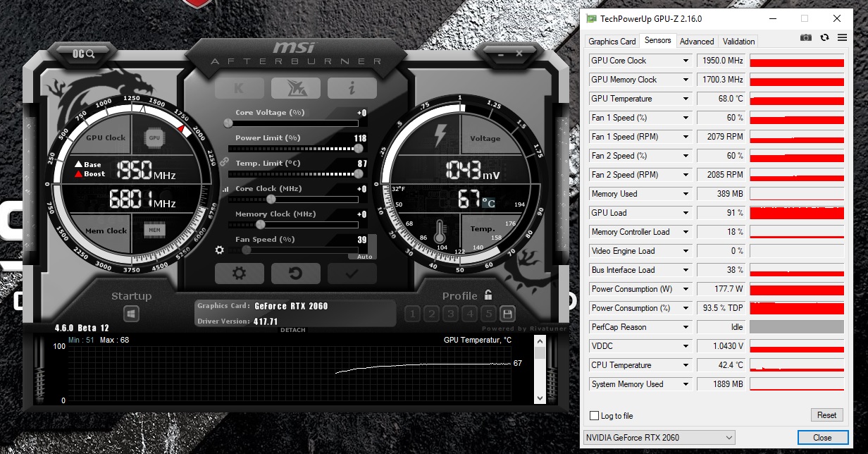Click the GPU-Z refresh icon
Viewport: 868px width, 454px height.
[824, 38]
